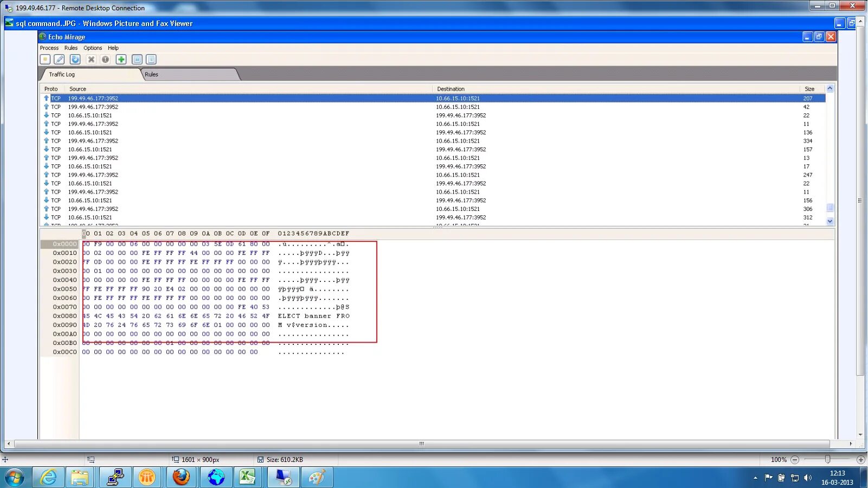Click the grey X delete icon in Echo Mirage toolbar
Image resolution: width=868 pixels, height=488 pixels.
[x=91, y=59]
